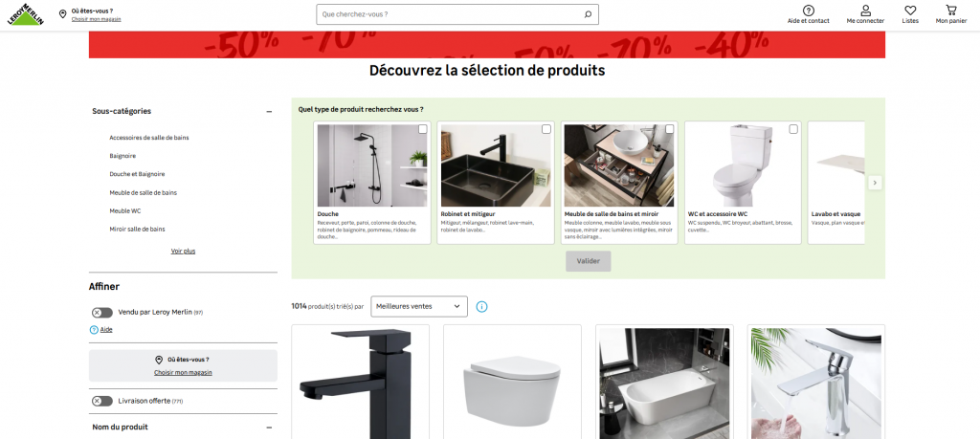980x439 pixels.
Task: Collapse the Sous-catégories section
Action: click(x=269, y=112)
